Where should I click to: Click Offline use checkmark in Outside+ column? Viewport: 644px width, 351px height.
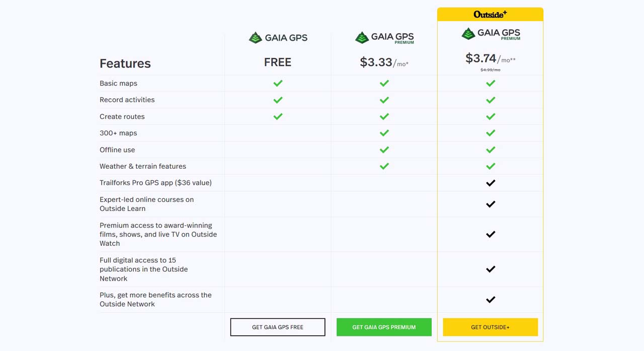(491, 150)
